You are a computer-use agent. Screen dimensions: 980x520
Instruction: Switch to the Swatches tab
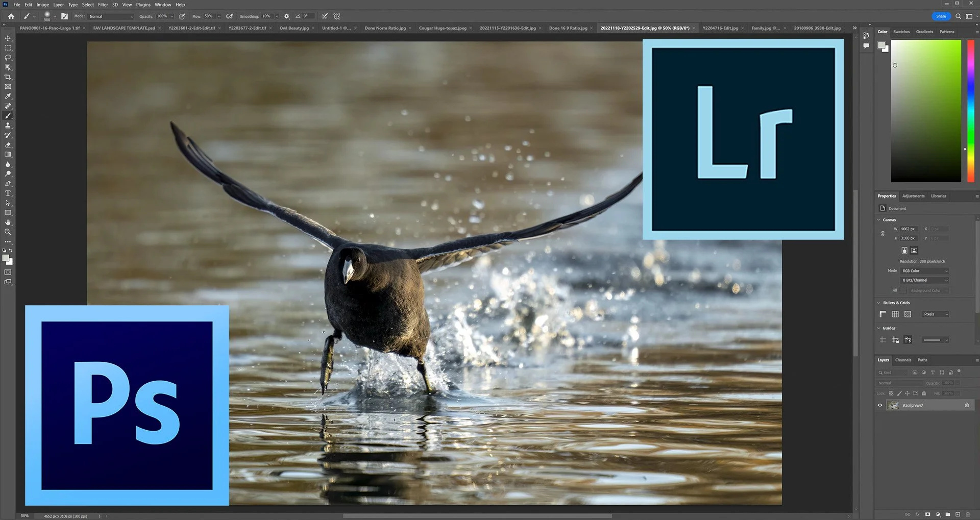[901, 32]
